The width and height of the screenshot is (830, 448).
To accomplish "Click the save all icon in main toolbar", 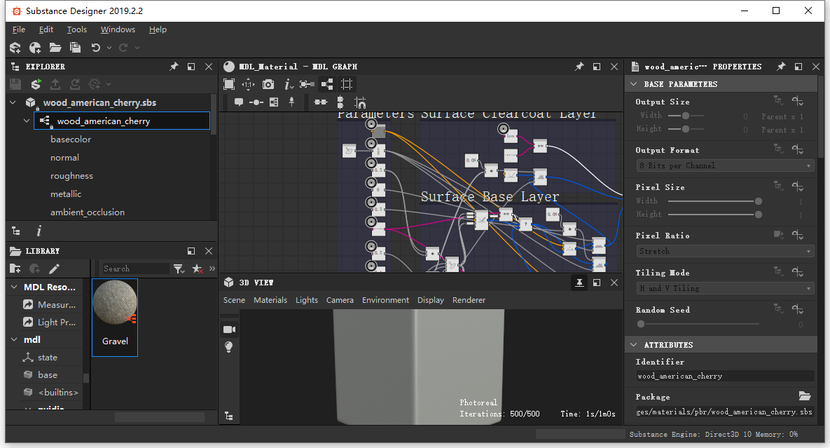I will click(x=75, y=48).
